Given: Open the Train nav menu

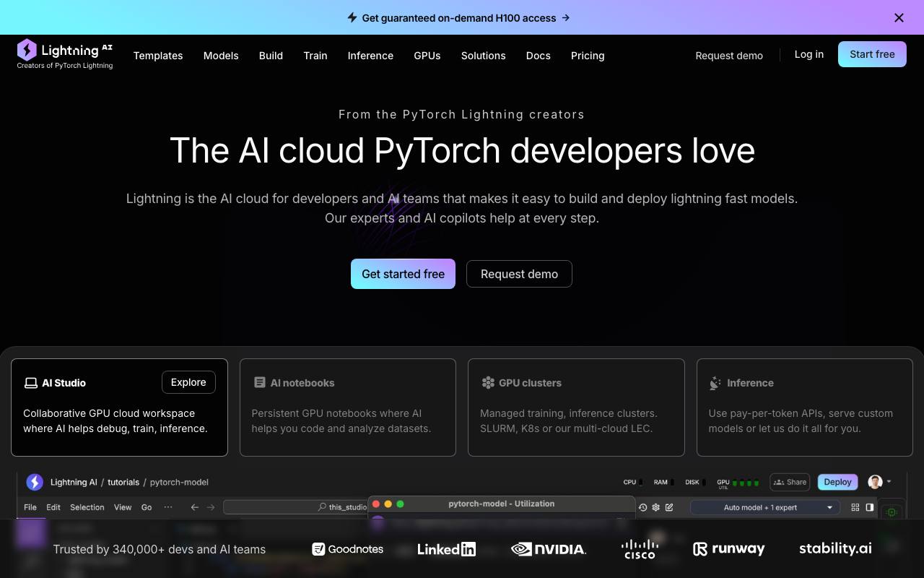Looking at the screenshot, I should tap(315, 56).
